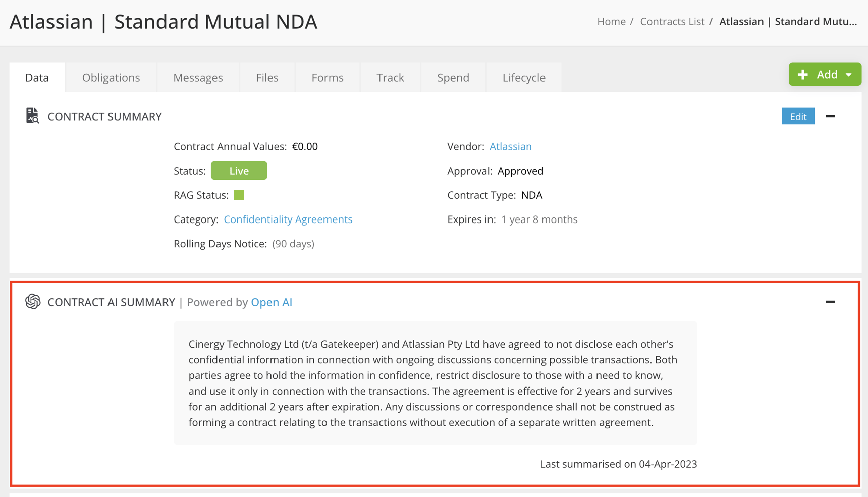Open the Messages tab

(198, 77)
